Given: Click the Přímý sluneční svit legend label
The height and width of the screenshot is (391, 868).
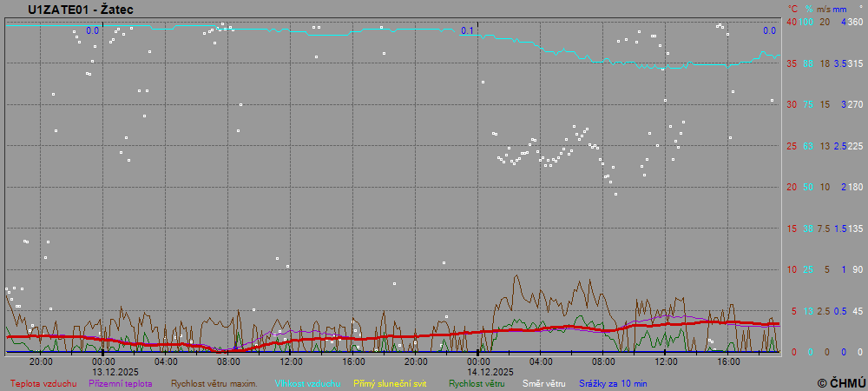Looking at the screenshot, I should click(391, 383).
